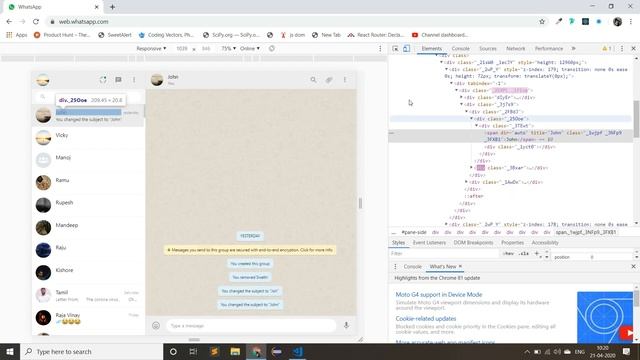This screenshot has width=640, height=360.
Task: Select the Console tab in the drawer
Action: [412, 267]
